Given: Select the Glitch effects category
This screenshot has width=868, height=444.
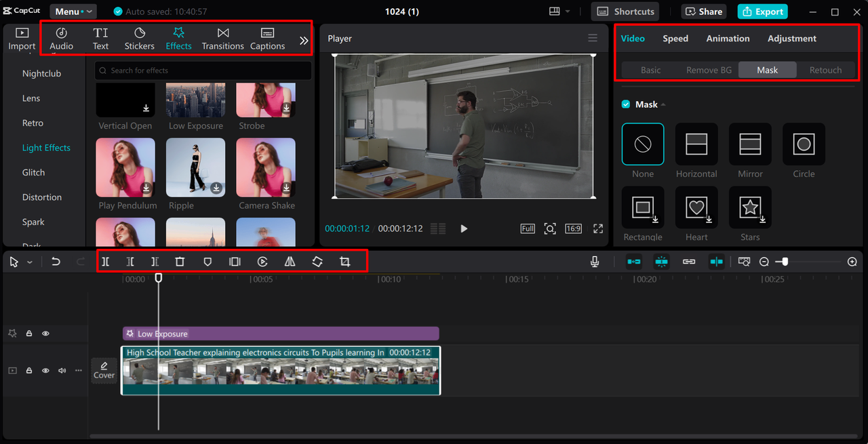Looking at the screenshot, I should coord(33,172).
